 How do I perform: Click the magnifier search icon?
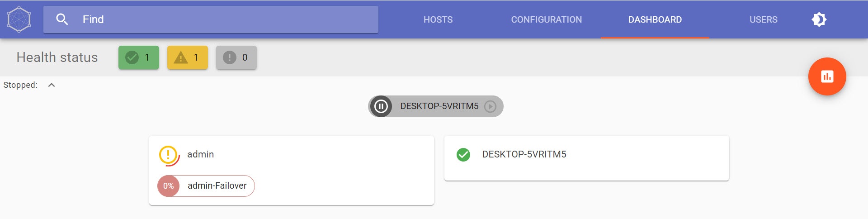(x=62, y=19)
